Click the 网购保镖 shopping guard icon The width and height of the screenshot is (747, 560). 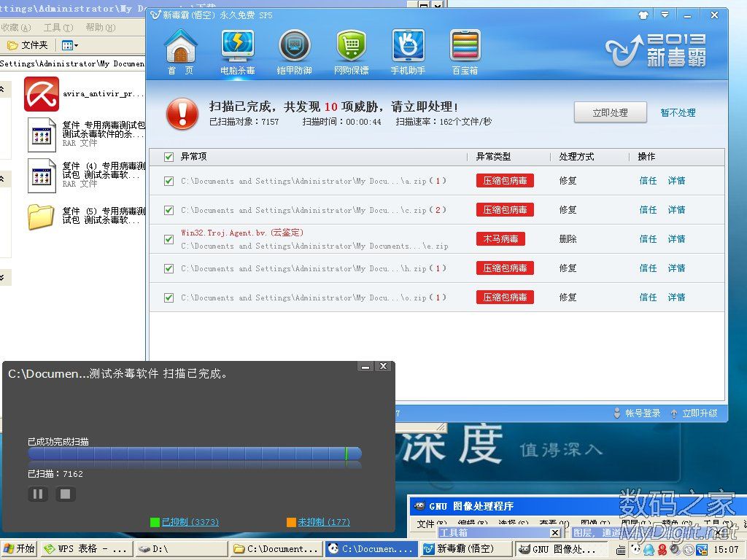point(351,51)
